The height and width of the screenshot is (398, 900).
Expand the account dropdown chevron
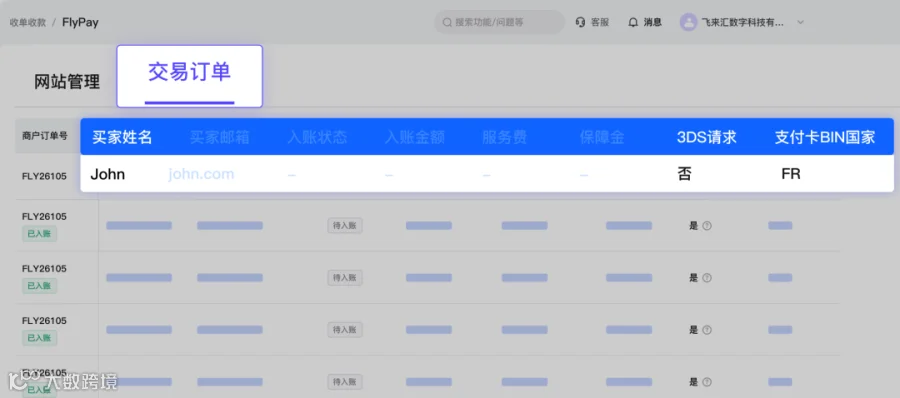click(801, 22)
